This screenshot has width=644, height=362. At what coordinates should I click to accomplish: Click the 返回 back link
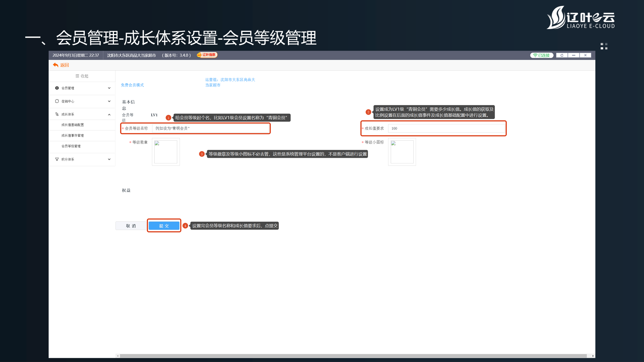click(x=64, y=65)
